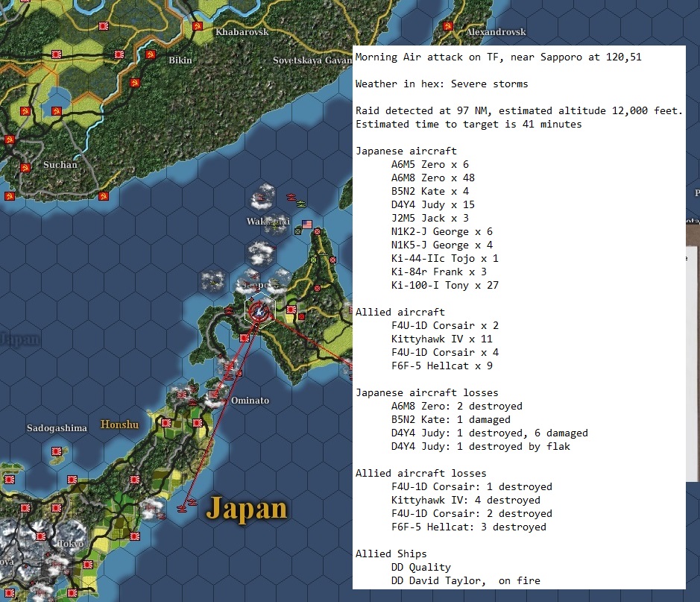Select the Soviet coastal base southeast of Suchan
This screenshot has width=700, height=602.
[x=104, y=196]
